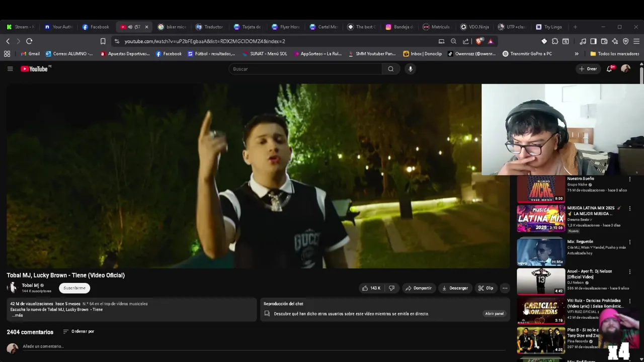
Task: Click the Brave rewards triangle icon
Action: (491, 41)
